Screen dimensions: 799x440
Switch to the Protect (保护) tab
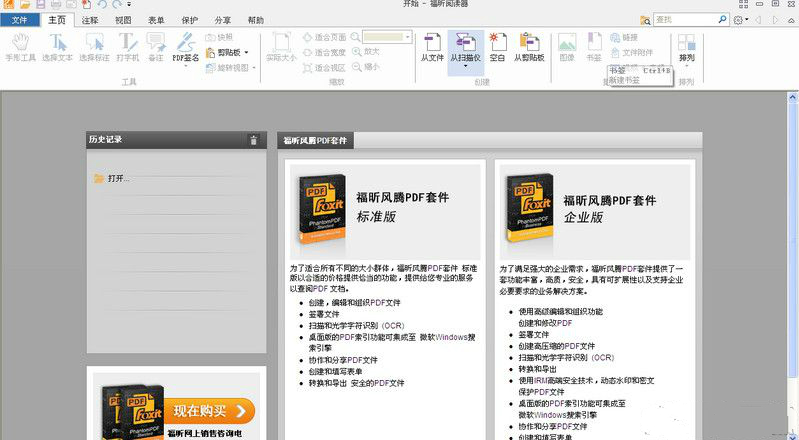[x=190, y=20]
